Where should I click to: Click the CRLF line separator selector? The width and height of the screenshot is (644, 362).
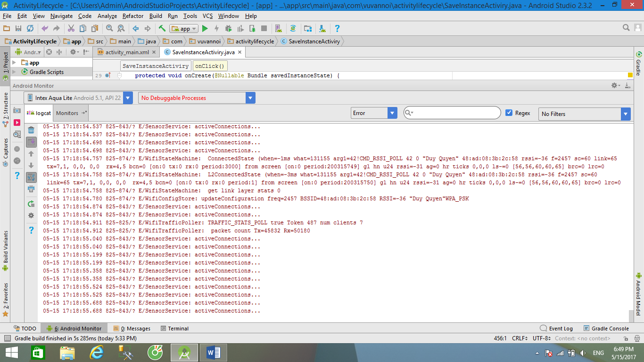(521, 338)
